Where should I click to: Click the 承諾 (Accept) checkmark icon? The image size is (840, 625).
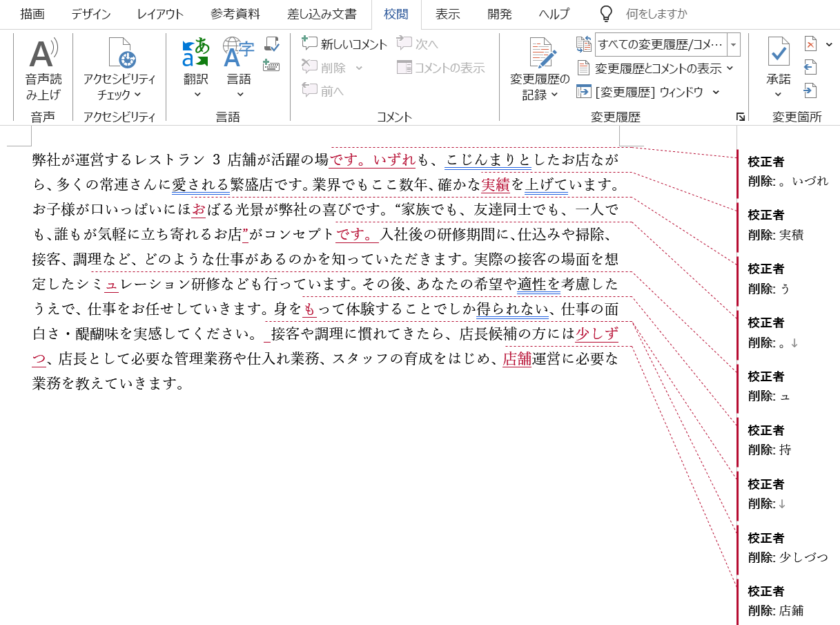(x=778, y=54)
